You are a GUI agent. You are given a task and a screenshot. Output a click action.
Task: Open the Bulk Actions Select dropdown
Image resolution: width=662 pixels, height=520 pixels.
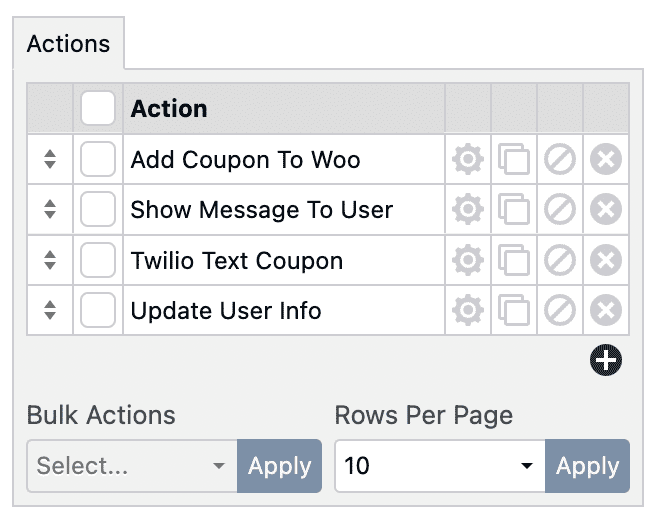(x=132, y=466)
